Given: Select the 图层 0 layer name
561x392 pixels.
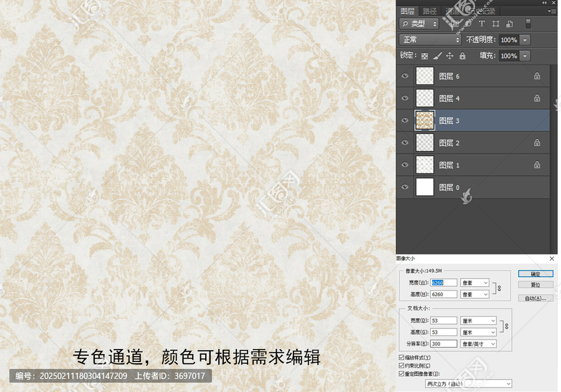Looking at the screenshot, I should pyautogui.click(x=449, y=188).
